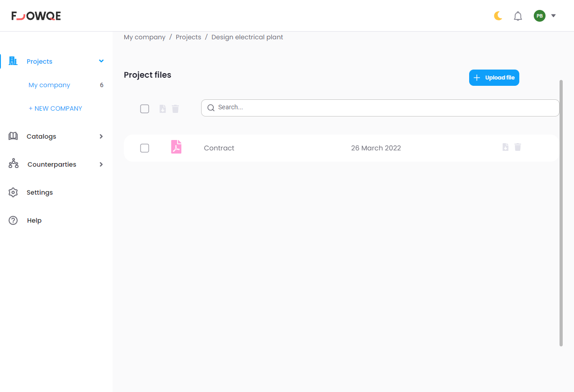Download the Contract file

(x=506, y=147)
